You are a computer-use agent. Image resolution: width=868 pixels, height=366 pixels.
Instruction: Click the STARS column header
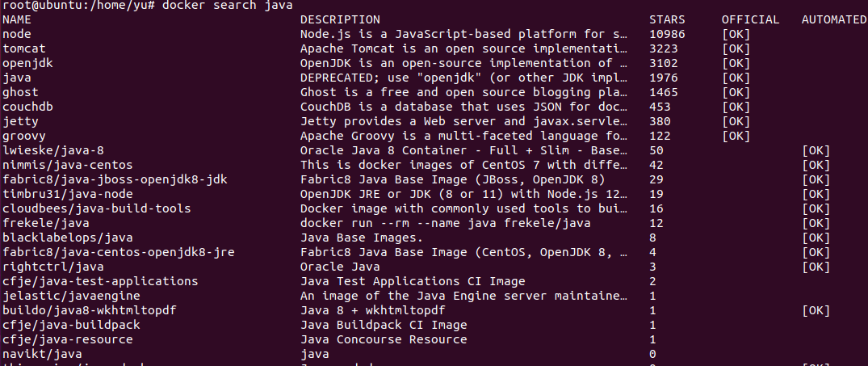tap(668, 20)
